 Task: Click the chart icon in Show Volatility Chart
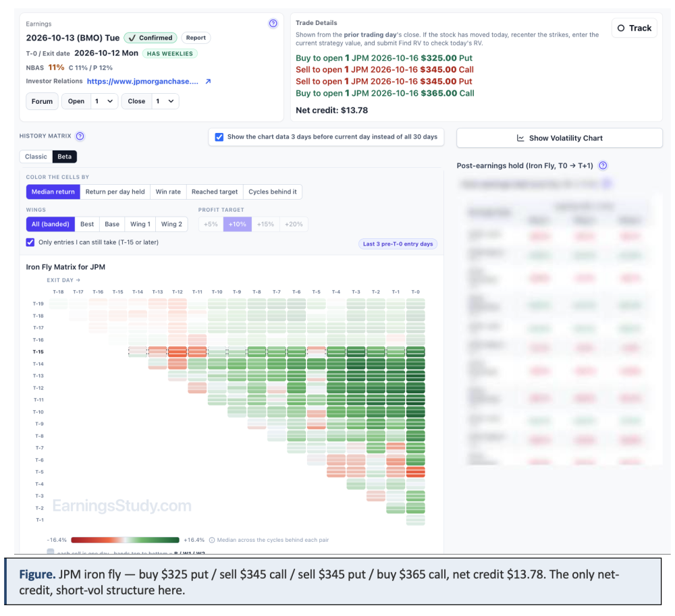[x=520, y=138]
